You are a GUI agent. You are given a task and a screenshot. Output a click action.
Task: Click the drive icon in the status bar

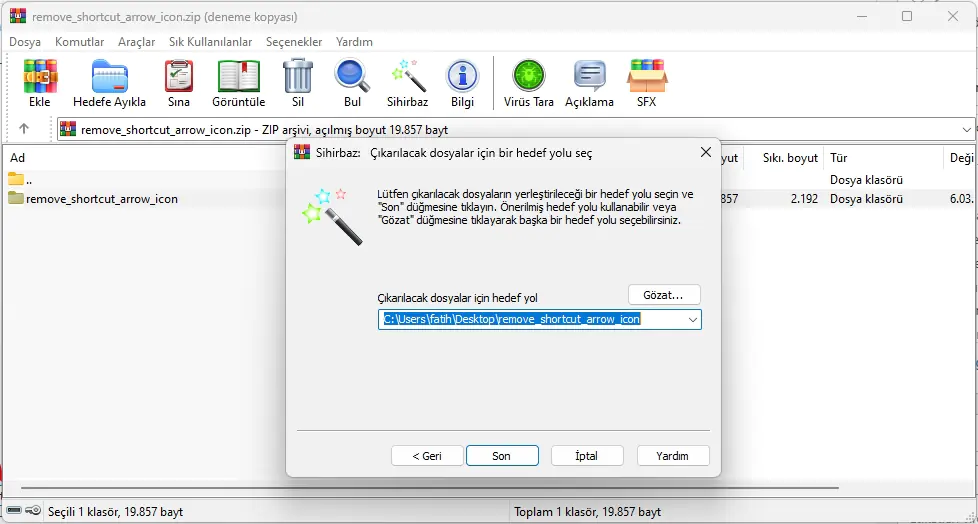[14, 511]
